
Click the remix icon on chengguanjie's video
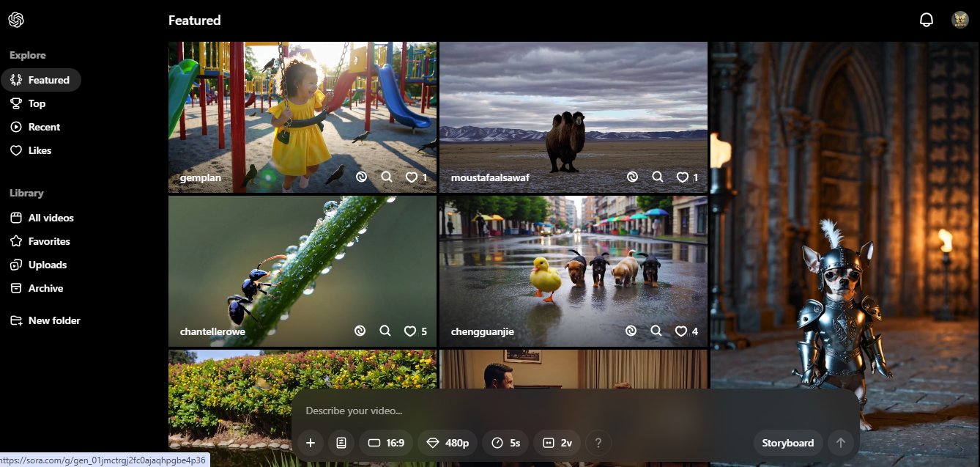pyautogui.click(x=631, y=331)
